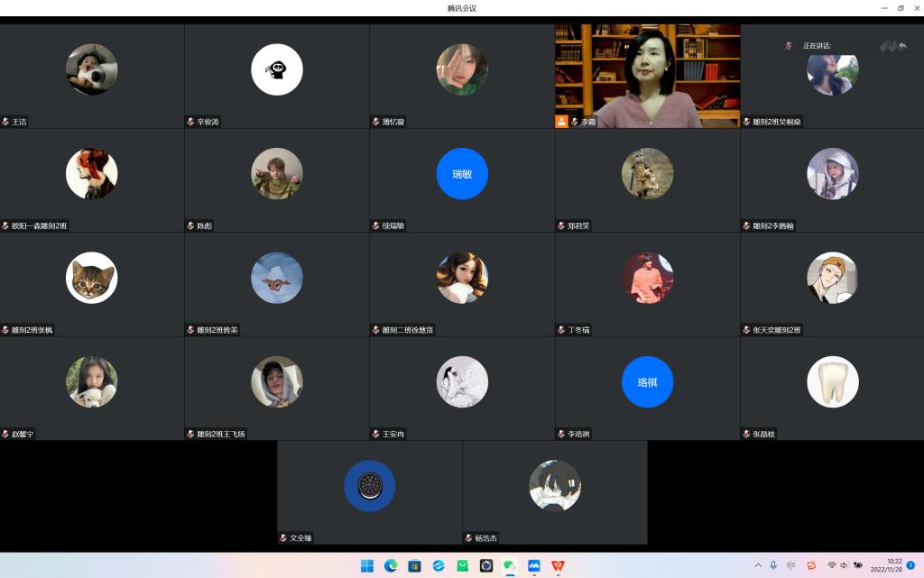Open Microsoft Store from the taskbar

[415, 565]
